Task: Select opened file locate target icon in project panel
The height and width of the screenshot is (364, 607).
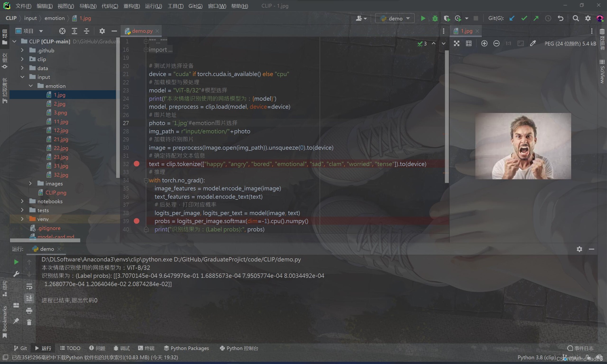Action: 62,31
